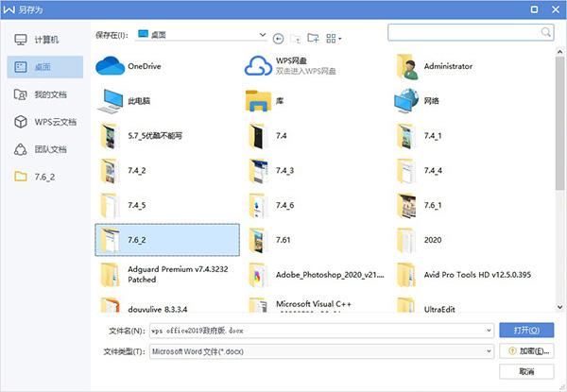Image resolution: width=567 pixels, height=392 pixels.
Task: Click the Open (打开) button
Action: click(x=526, y=331)
